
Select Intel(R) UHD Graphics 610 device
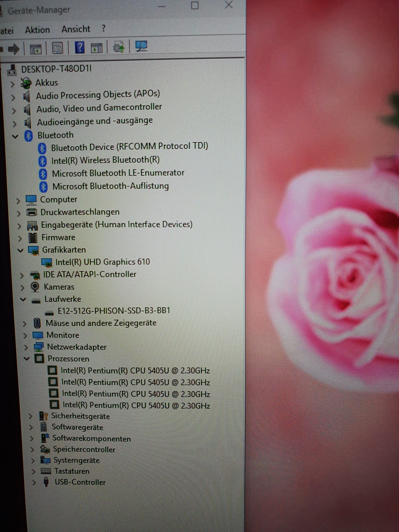tap(102, 262)
